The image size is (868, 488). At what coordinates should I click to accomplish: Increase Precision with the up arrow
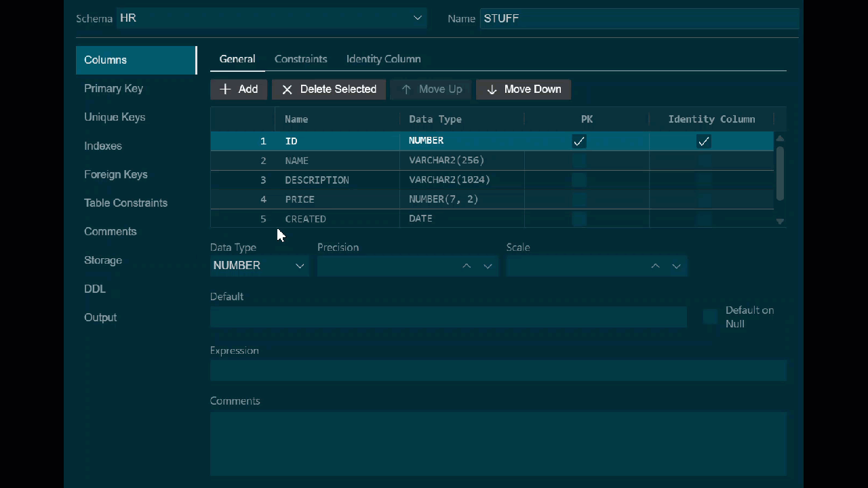[x=467, y=266]
